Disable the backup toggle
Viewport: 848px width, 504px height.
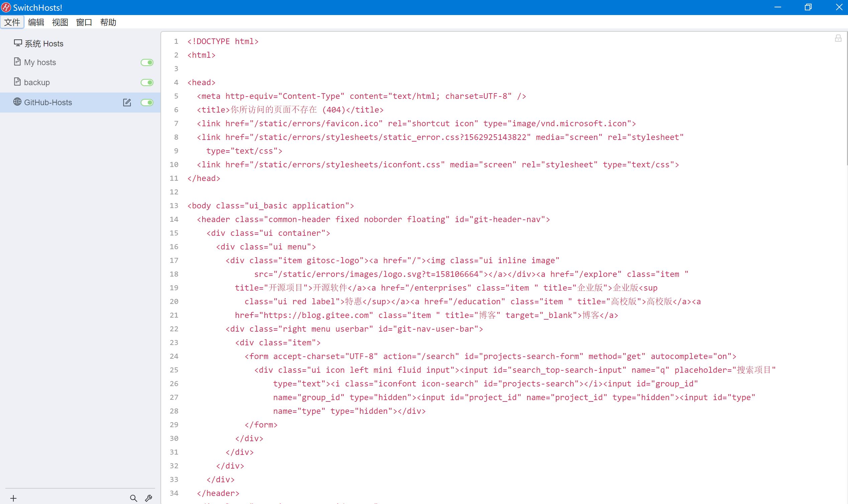(x=146, y=82)
